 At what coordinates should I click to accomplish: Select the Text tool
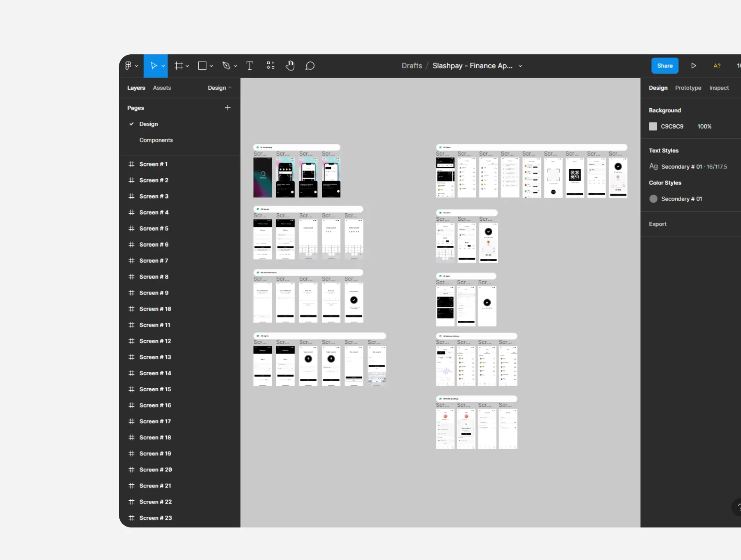point(249,66)
